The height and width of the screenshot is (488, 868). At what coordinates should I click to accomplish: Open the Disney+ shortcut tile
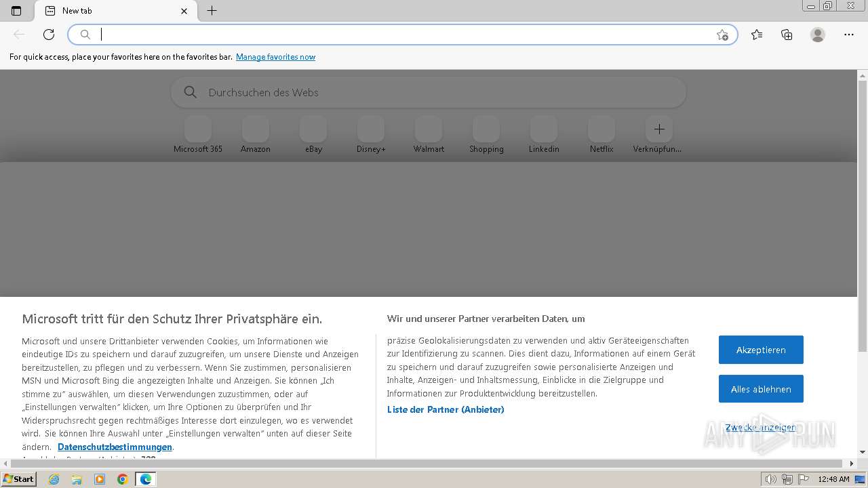[x=371, y=135]
